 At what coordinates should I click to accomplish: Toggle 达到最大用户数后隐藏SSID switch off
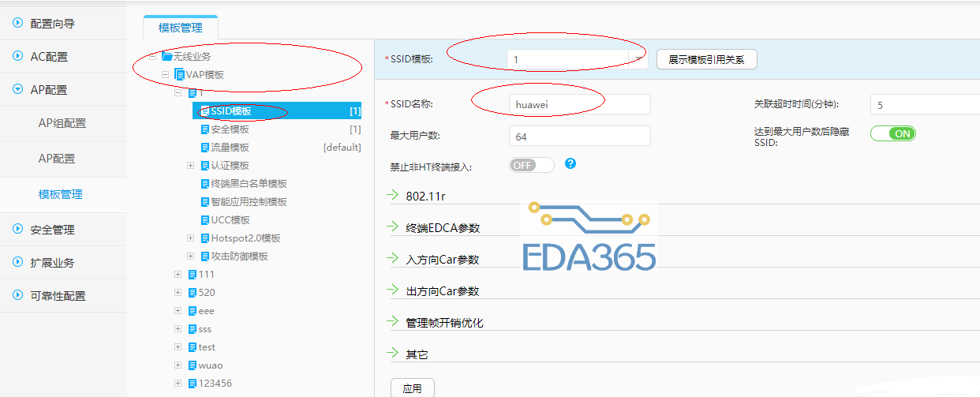click(x=893, y=133)
